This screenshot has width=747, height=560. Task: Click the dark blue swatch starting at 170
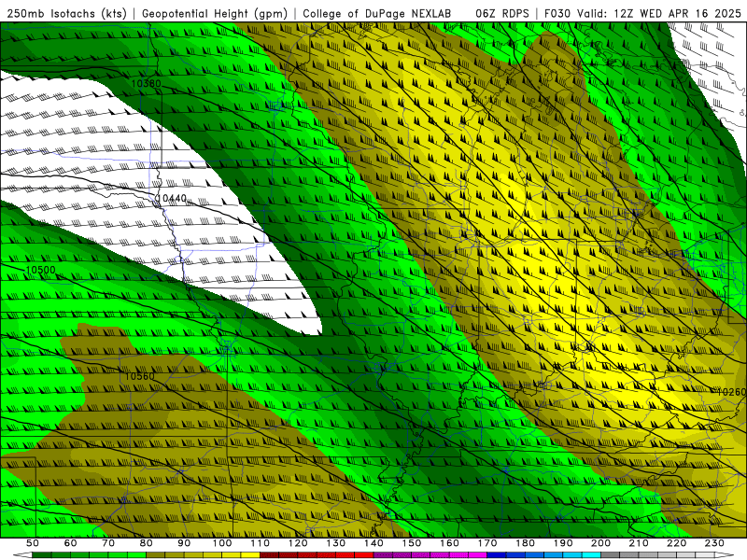[x=497, y=555]
